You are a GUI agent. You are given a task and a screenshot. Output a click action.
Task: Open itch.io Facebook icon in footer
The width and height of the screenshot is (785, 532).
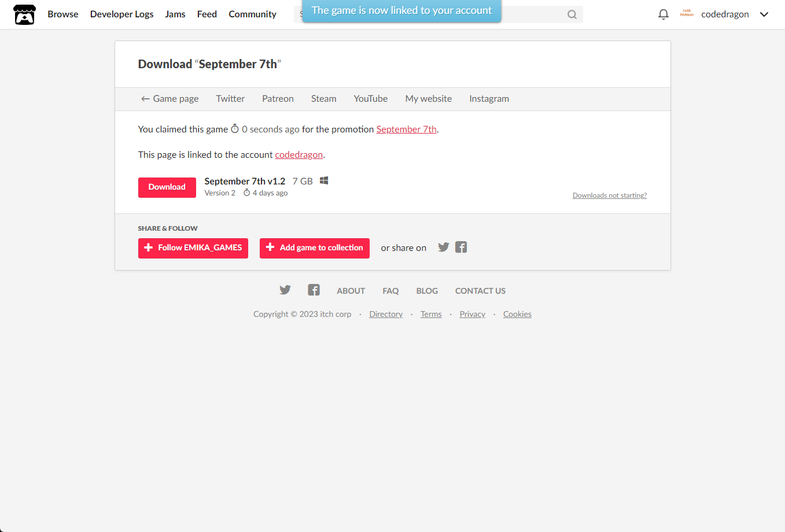tap(314, 290)
